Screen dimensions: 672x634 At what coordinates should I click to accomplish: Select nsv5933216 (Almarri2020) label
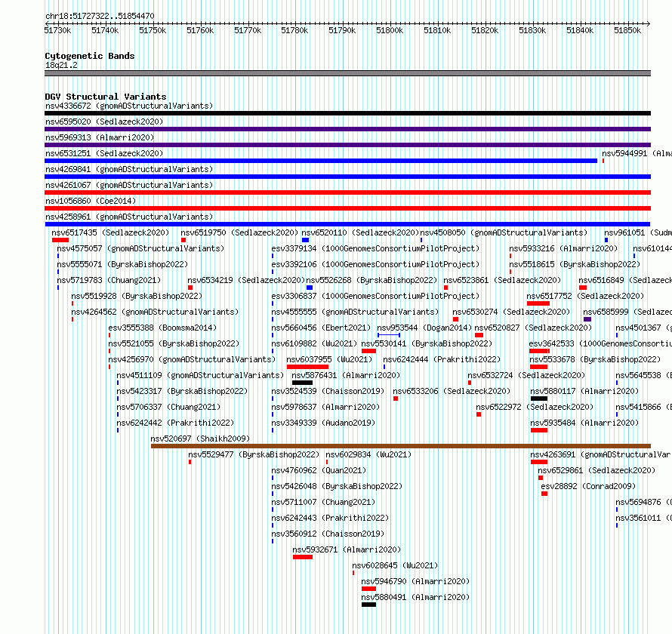pos(563,248)
